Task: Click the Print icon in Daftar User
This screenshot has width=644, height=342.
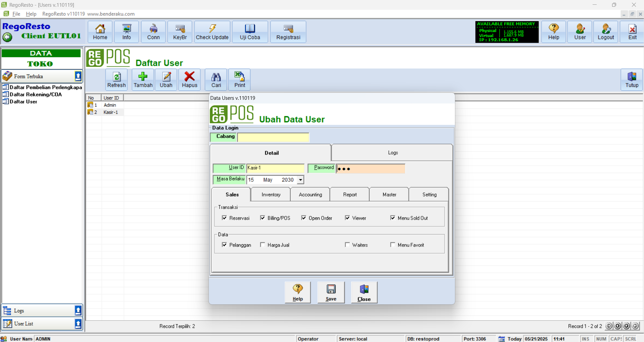Action: point(239,80)
